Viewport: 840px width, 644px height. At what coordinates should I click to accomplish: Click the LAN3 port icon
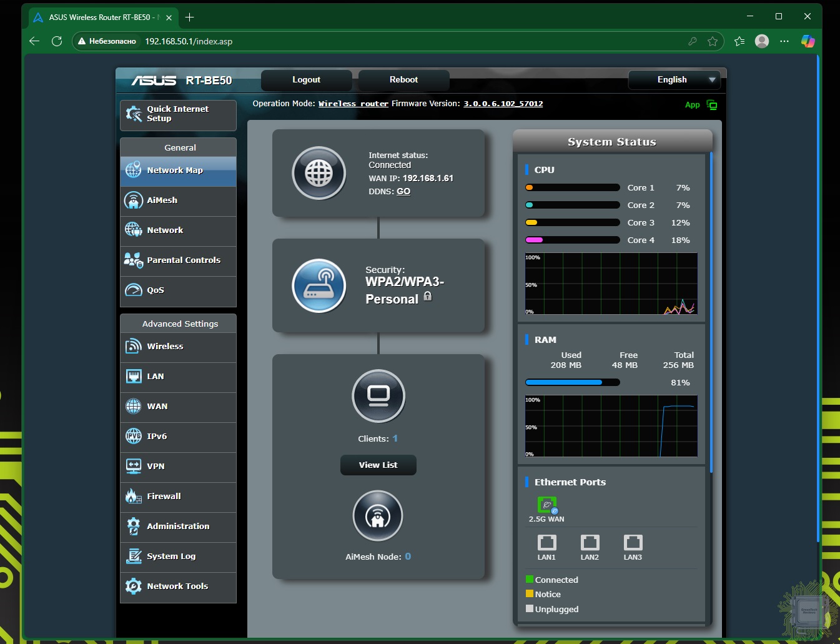(x=633, y=542)
